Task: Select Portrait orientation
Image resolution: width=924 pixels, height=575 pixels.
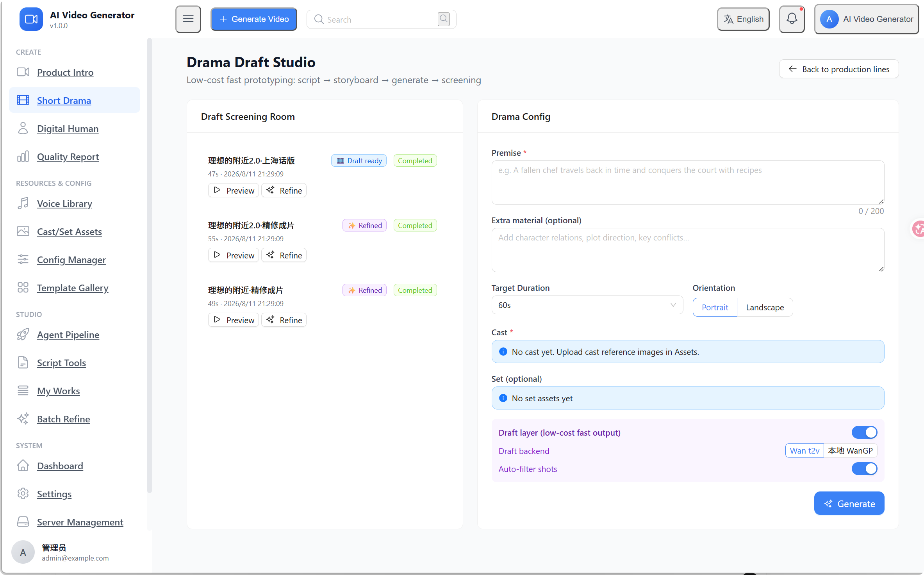Action: tap(715, 307)
